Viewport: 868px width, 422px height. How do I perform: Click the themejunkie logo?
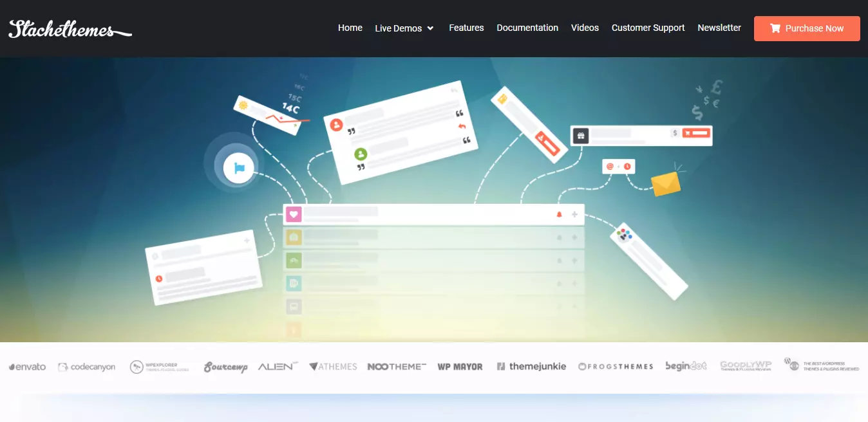click(531, 367)
